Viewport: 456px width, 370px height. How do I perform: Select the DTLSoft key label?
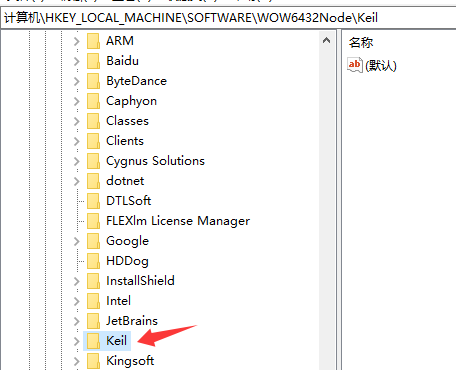[129, 201]
